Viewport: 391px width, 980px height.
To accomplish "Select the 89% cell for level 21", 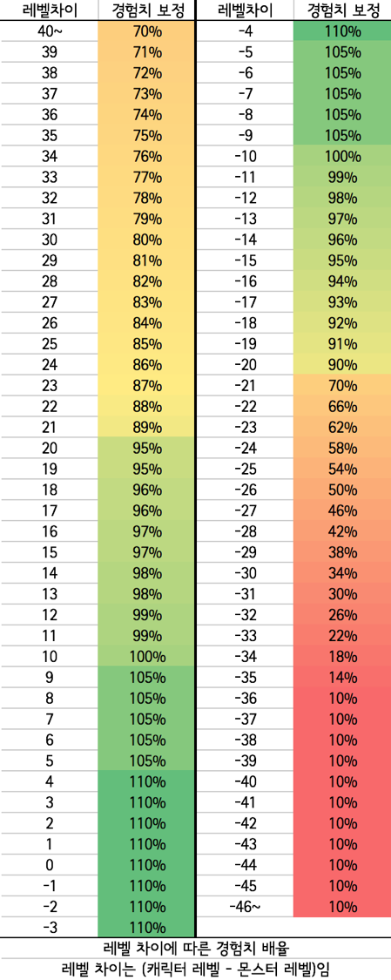I will point(147,427).
